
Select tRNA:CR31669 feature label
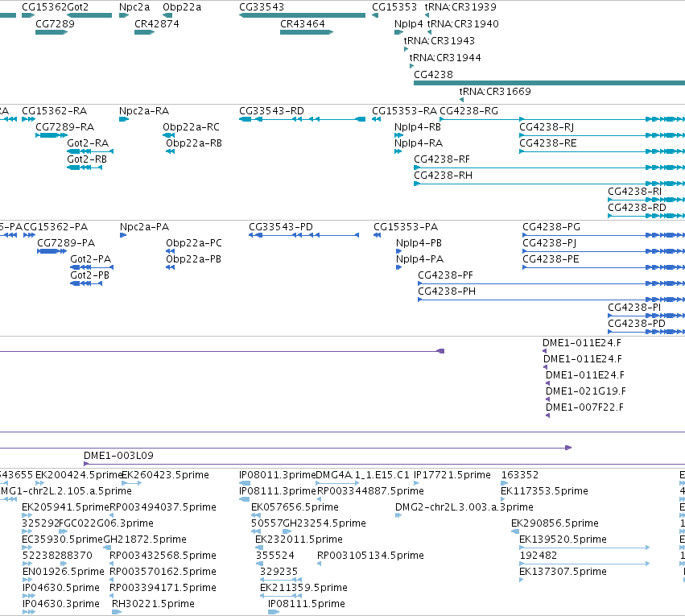click(495, 91)
